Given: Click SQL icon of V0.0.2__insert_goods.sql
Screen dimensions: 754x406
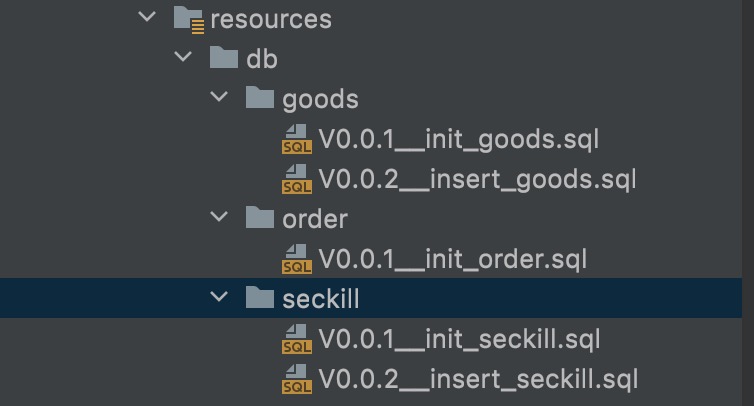Looking at the screenshot, I should point(297,179).
